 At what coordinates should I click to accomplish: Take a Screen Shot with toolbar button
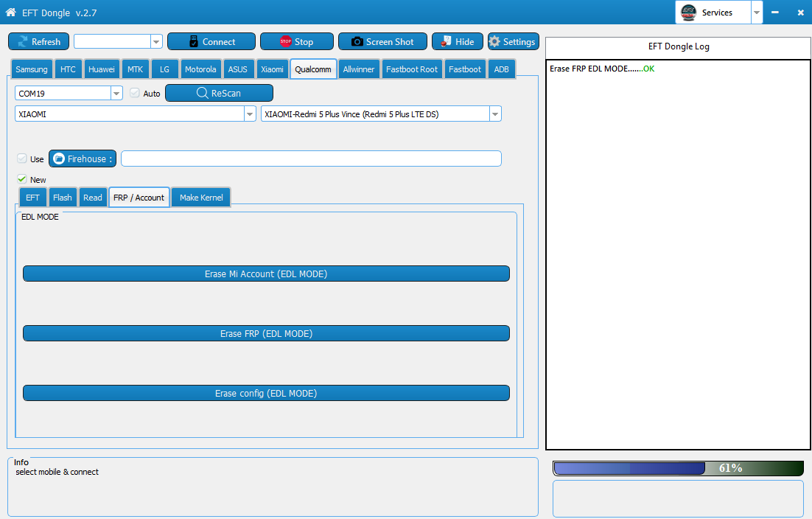[382, 41]
